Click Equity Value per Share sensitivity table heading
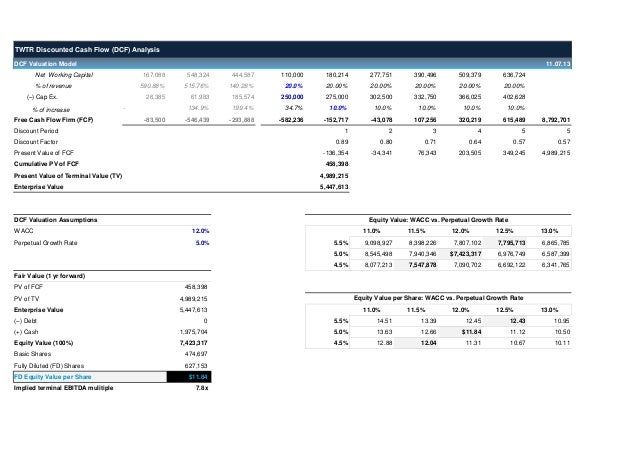 438,298
